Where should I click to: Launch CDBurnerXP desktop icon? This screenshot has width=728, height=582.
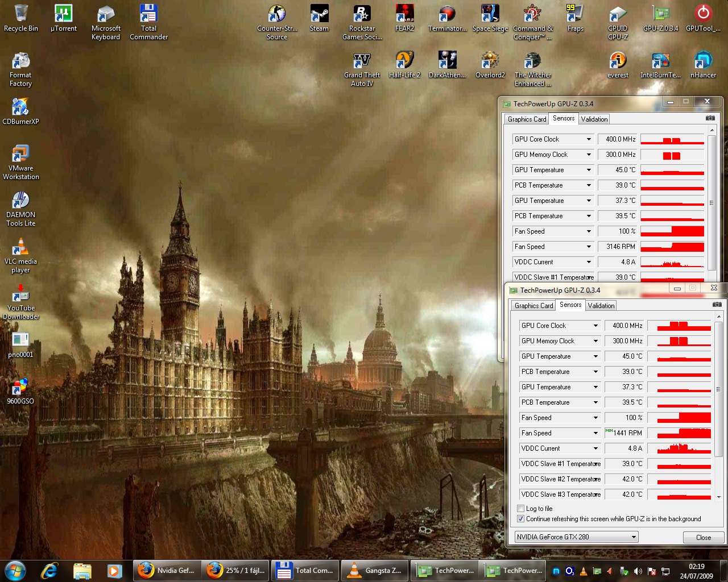tap(20, 111)
